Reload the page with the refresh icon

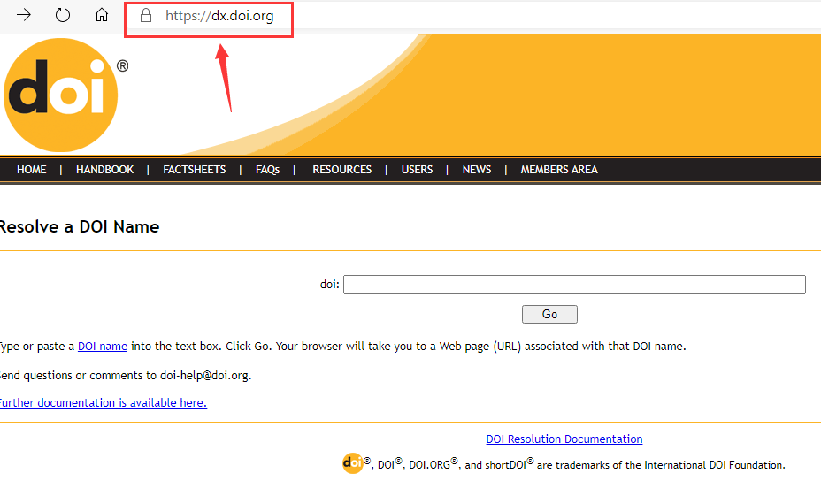click(x=63, y=16)
